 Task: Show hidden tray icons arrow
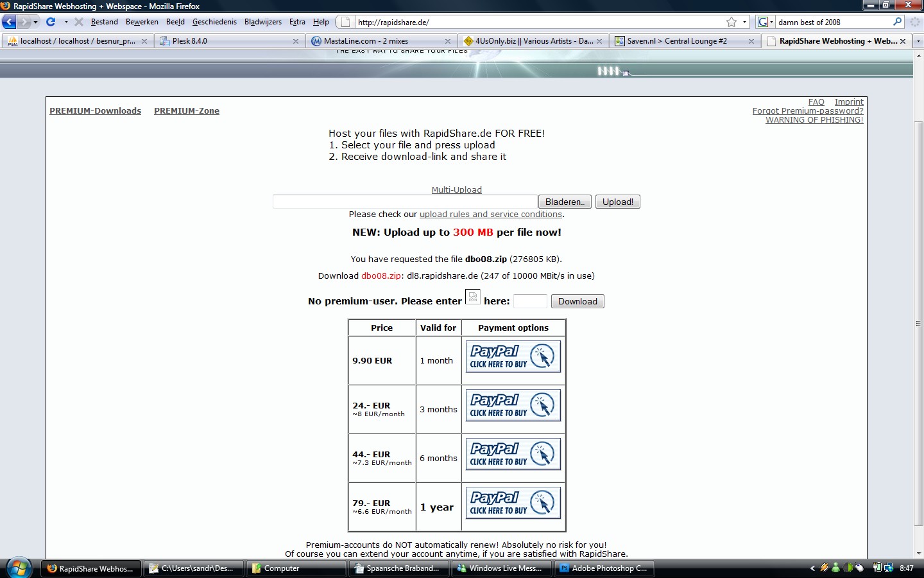point(812,568)
